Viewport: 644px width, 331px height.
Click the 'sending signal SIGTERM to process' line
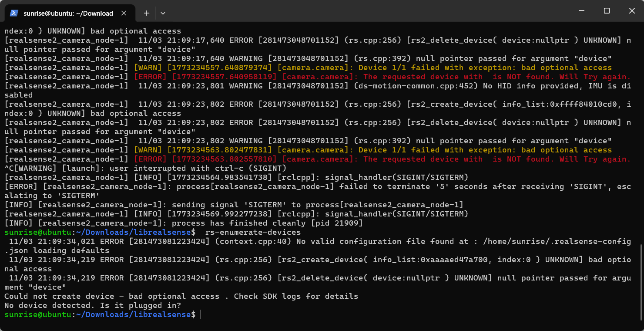tap(234, 205)
